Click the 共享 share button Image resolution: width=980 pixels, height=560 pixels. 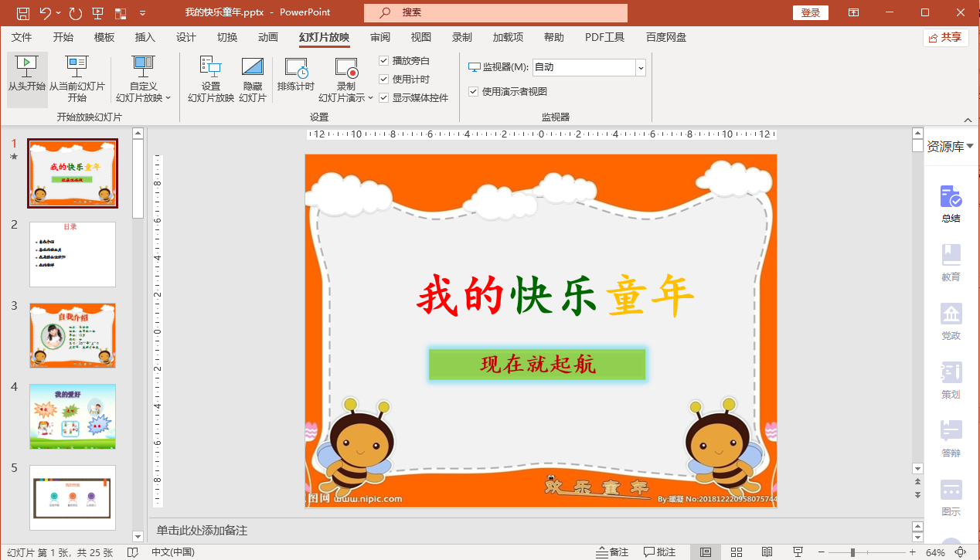(x=945, y=37)
